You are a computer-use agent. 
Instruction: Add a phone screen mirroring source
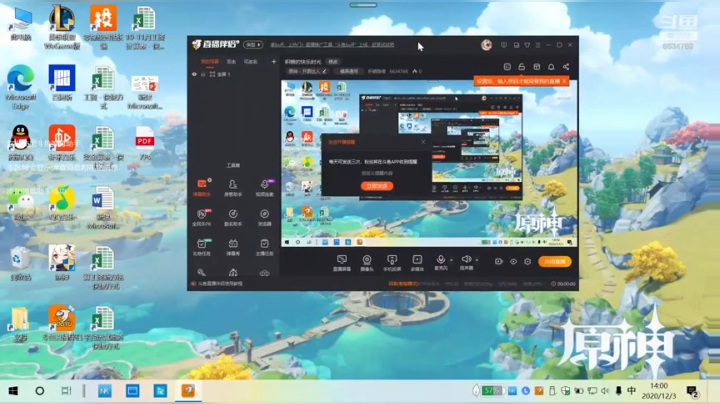click(x=392, y=263)
